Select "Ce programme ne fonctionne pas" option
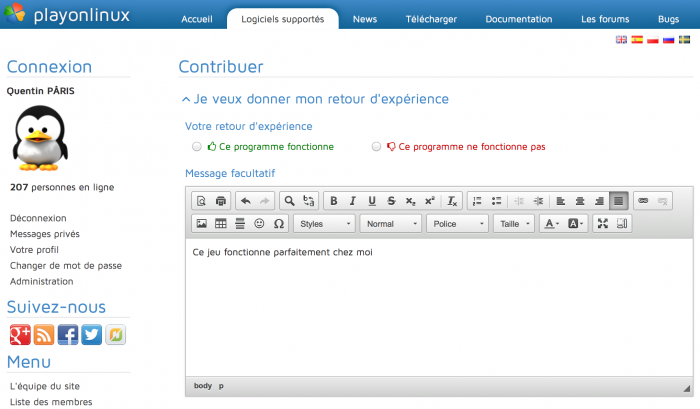 coord(377,147)
